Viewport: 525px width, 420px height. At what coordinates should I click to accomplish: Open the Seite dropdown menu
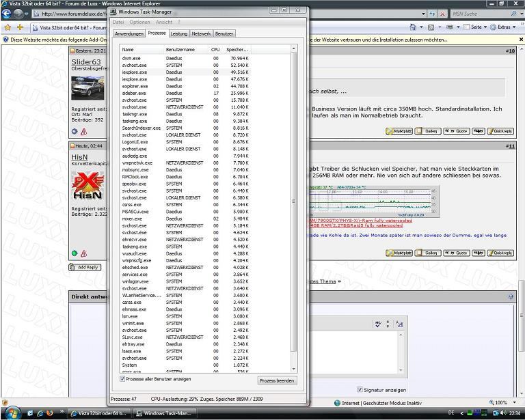tap(475, 27)
